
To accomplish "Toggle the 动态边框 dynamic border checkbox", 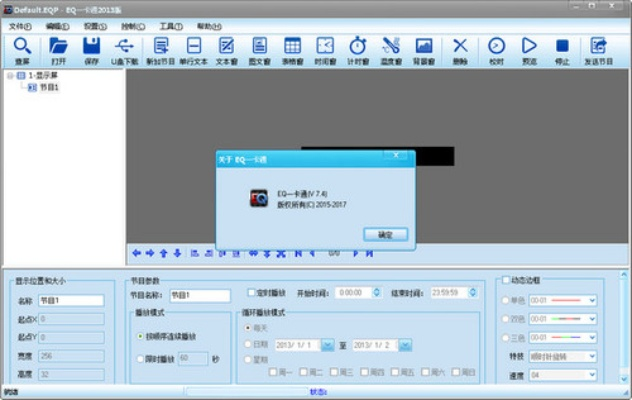I will click(503, 280).
